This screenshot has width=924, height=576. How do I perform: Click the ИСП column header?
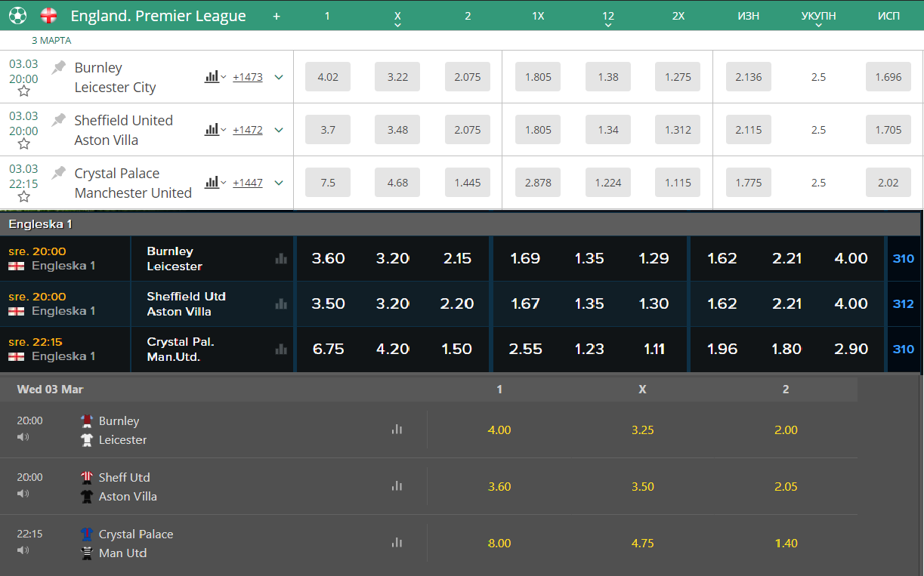click(888, 16)
